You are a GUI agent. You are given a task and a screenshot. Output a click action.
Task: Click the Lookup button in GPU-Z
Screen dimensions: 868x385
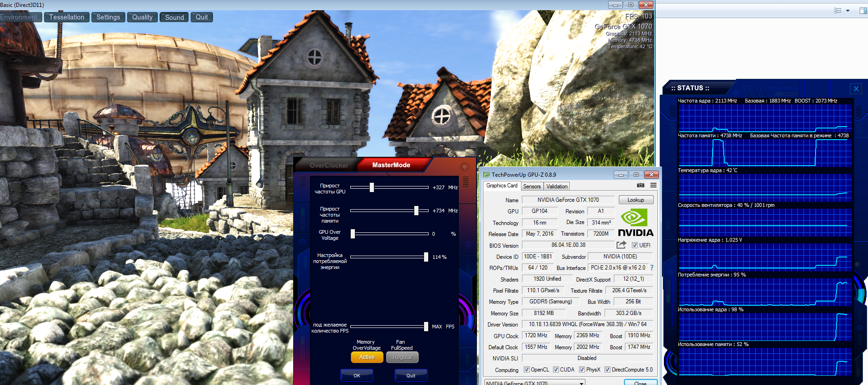636,200
